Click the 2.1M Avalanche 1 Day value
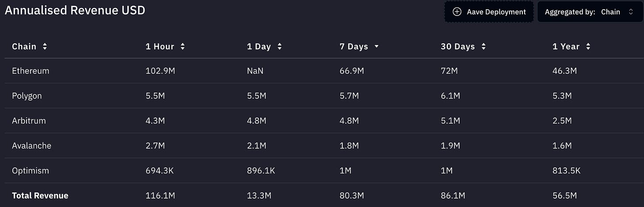Image resolution: width=644 pixels, height=207 pixels. tap(257, 145)
